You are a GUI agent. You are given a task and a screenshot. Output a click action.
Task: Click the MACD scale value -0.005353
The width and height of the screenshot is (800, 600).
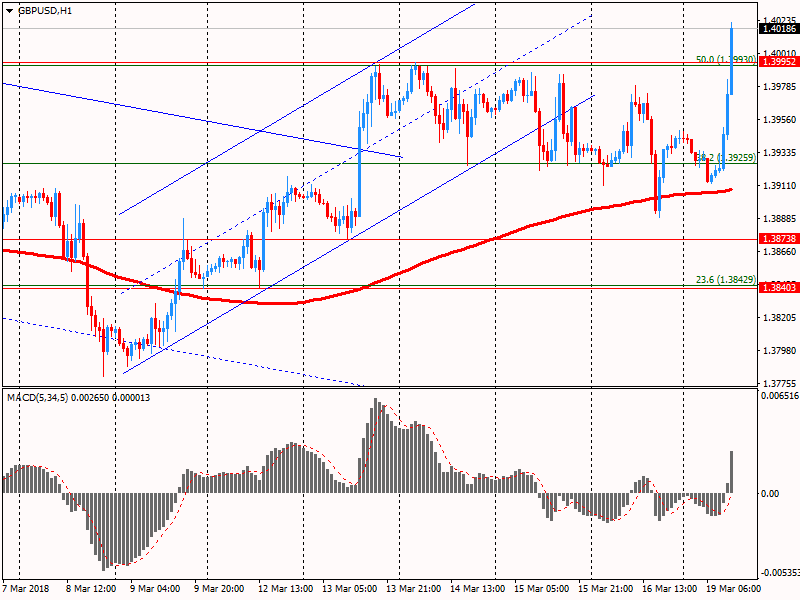pos(780,572)
